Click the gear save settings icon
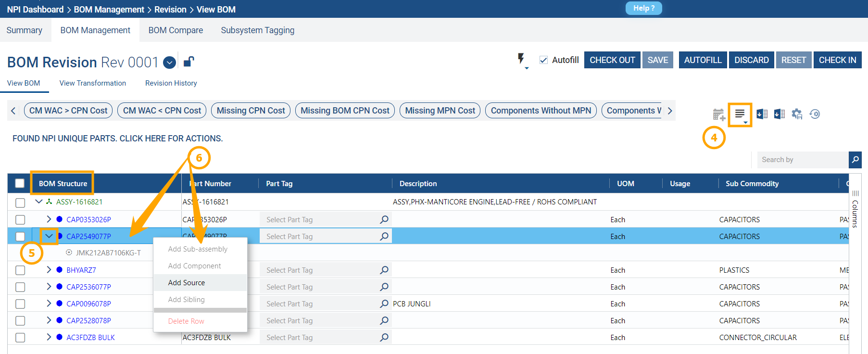Viewport: 868px width, 354px height. tap(797, 114)
